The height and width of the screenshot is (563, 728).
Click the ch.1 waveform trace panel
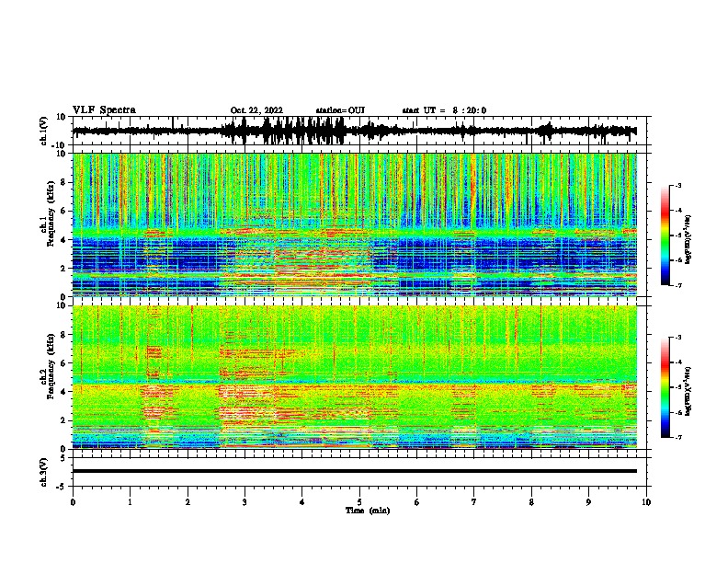click(x=359, y=131)
